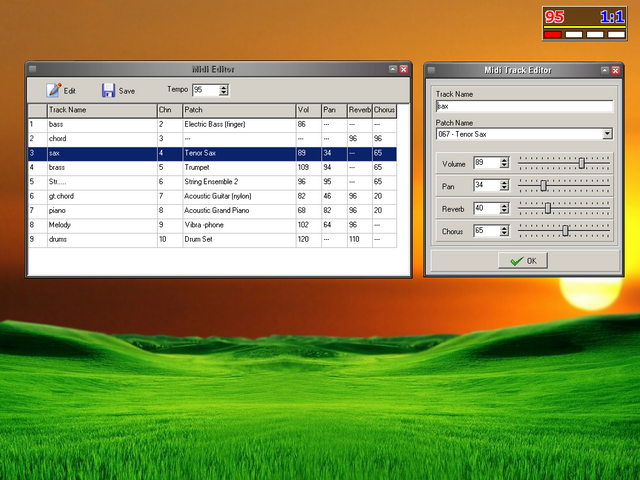The image size is (640, 480).
Task: Click the Track Name input field
Action: point(524,106)
